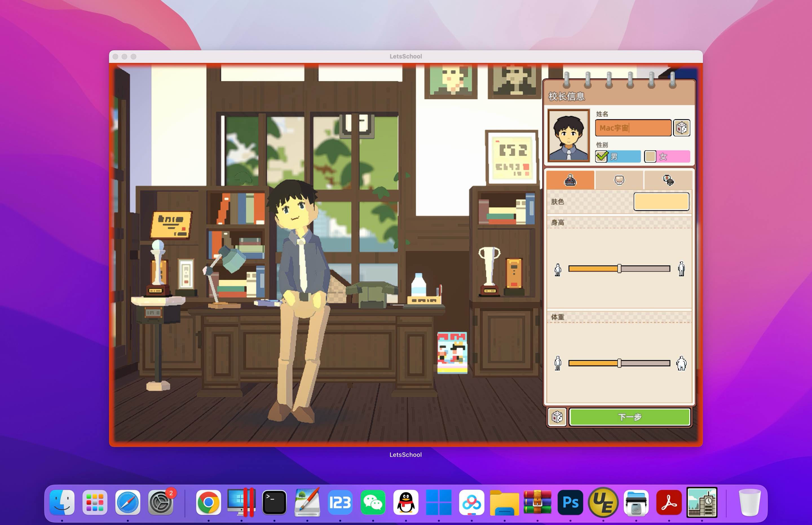Screen dimensions: 812x525
Task: Randomize the principal's name with dice icon
Action: coord(681,128)
